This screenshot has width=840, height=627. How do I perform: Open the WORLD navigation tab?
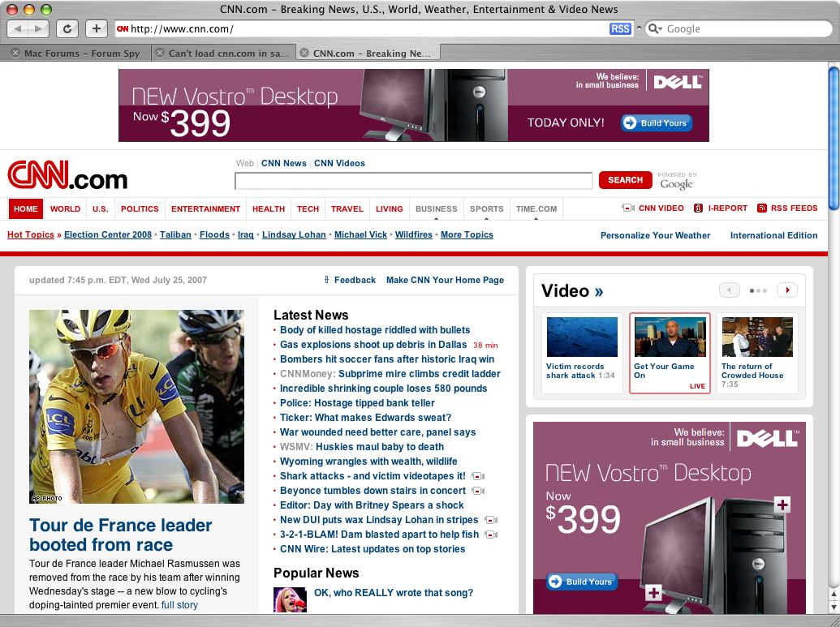pos(66,208)
